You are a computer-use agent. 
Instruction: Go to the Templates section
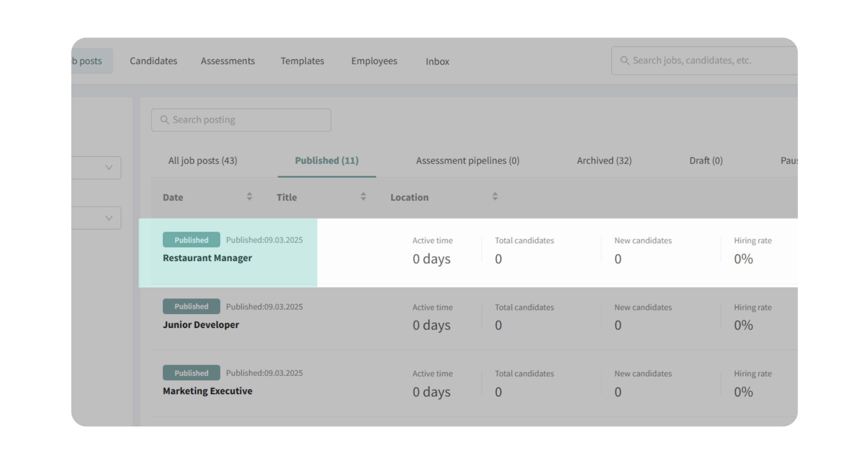pos(302,61)
